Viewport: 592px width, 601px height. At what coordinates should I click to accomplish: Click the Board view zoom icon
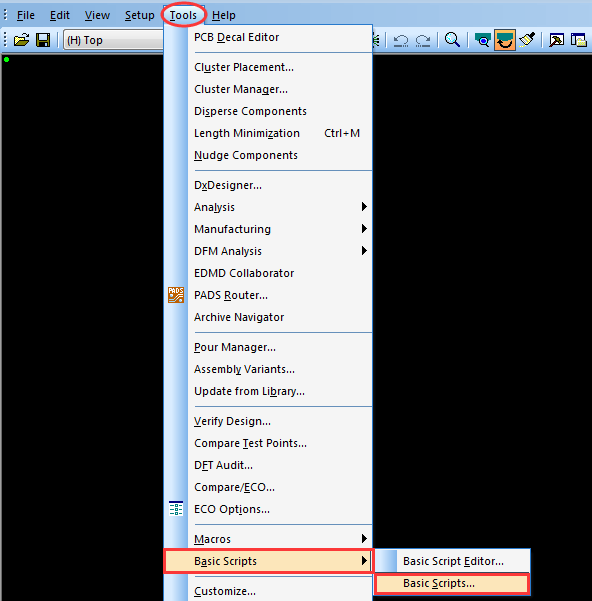click(482, 40)
